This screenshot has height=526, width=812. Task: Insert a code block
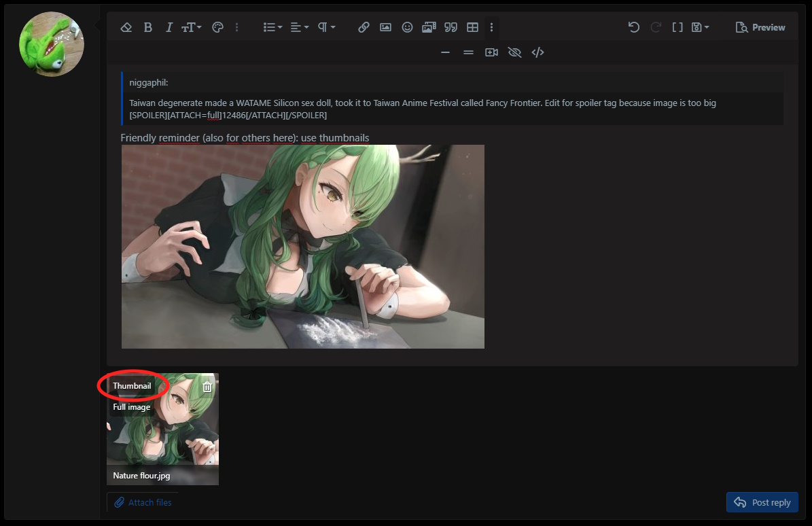pyautogui.click(x=537, y=52)
